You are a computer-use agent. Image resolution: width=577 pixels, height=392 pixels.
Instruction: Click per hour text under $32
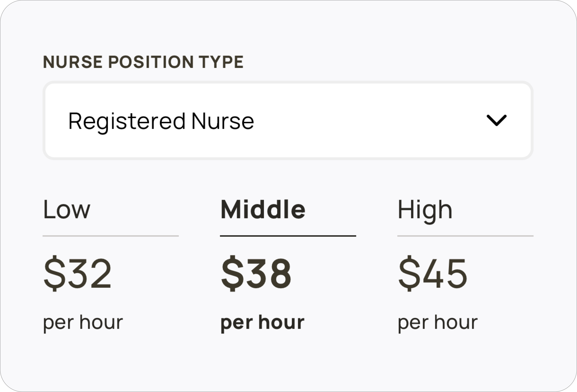(x=83, y=323)
